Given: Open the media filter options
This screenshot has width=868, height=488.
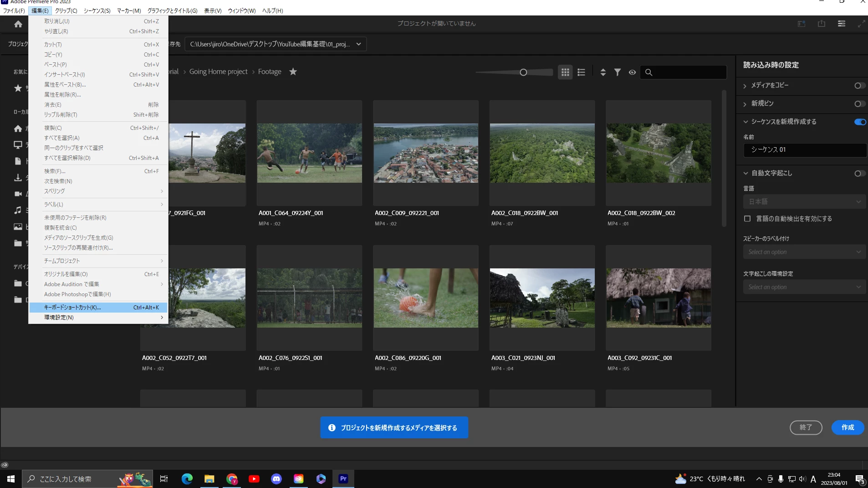Looking at the screenshot, I should coord(618,72).
